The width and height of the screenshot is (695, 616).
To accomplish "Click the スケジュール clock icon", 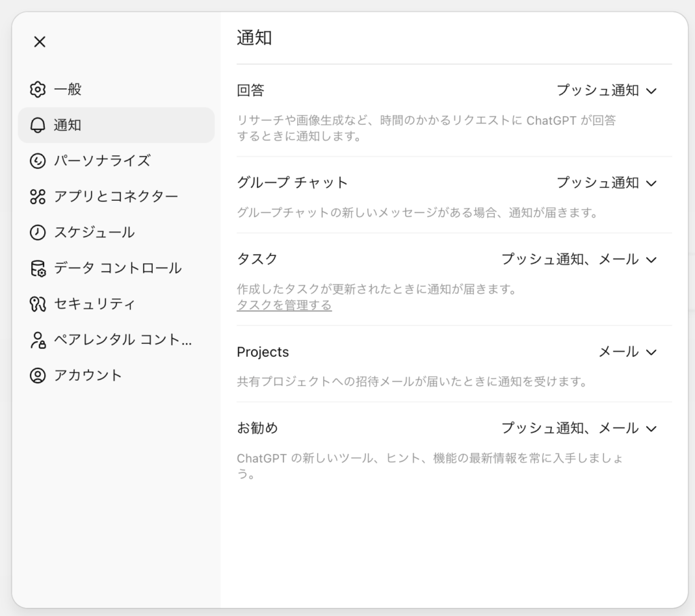I will coord(37,233).
